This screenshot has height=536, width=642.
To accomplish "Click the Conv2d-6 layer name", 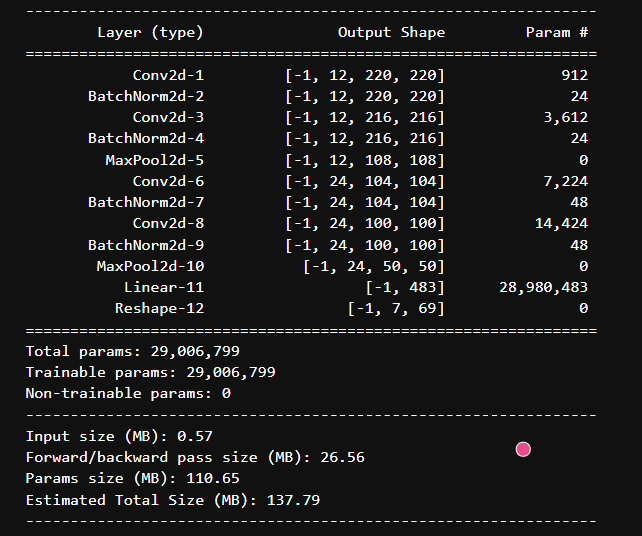I will click(x=168, y=181).
